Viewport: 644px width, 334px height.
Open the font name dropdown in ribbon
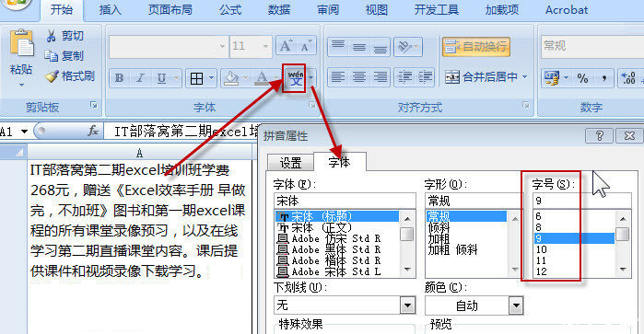pyautogui.click(x=222, y=46)
